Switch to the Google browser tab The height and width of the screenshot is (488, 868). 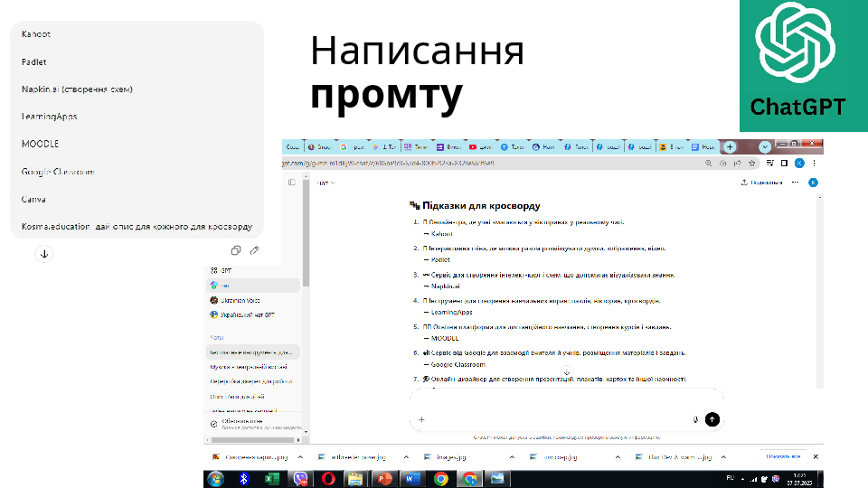click(x=353, y=147)
